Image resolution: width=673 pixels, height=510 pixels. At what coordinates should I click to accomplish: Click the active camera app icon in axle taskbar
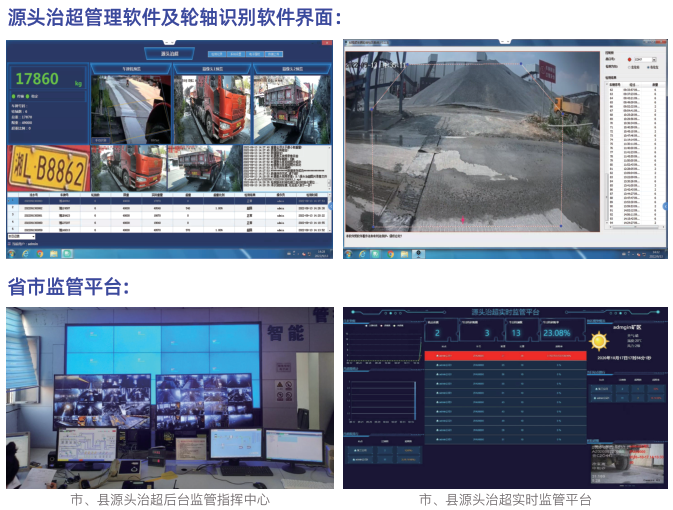[418, 254]
